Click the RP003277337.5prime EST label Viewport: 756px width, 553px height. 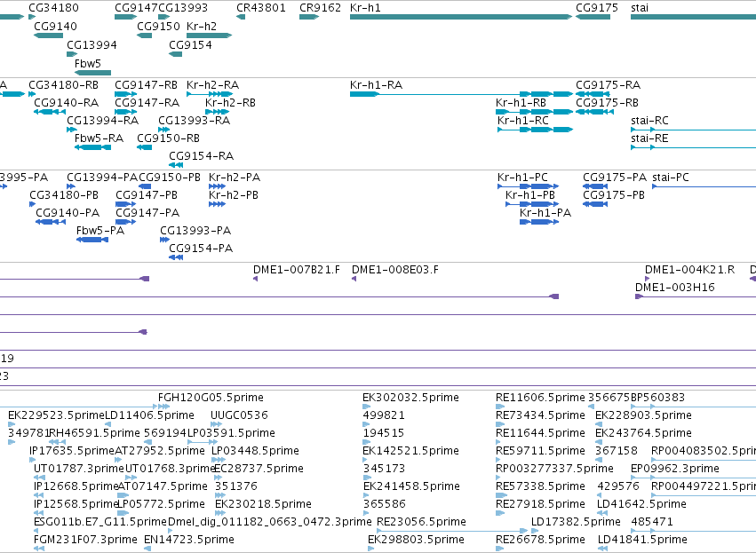(554, 468)
